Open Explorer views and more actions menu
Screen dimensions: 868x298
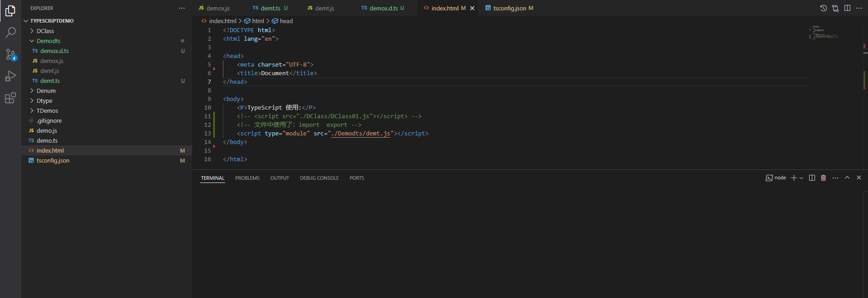point(182,8)
